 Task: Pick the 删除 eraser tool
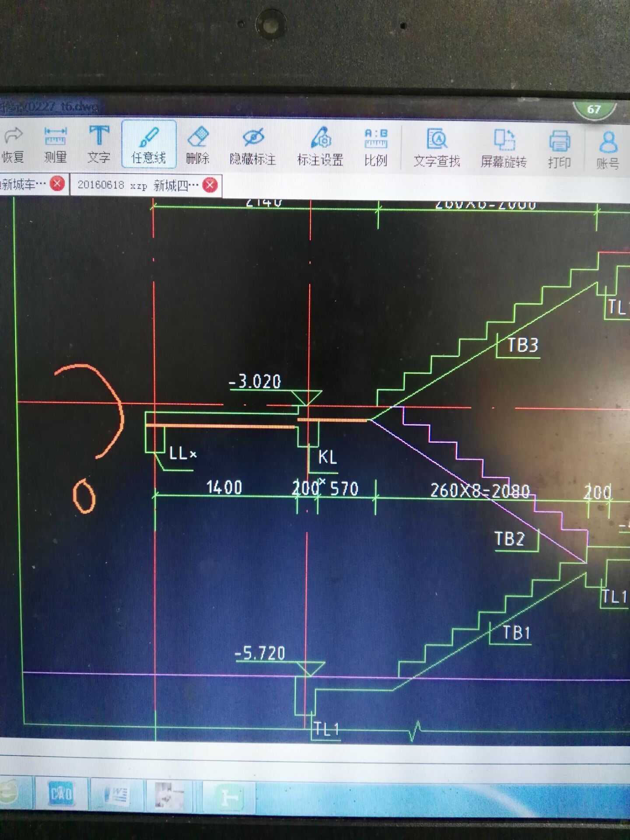(198, 145)
